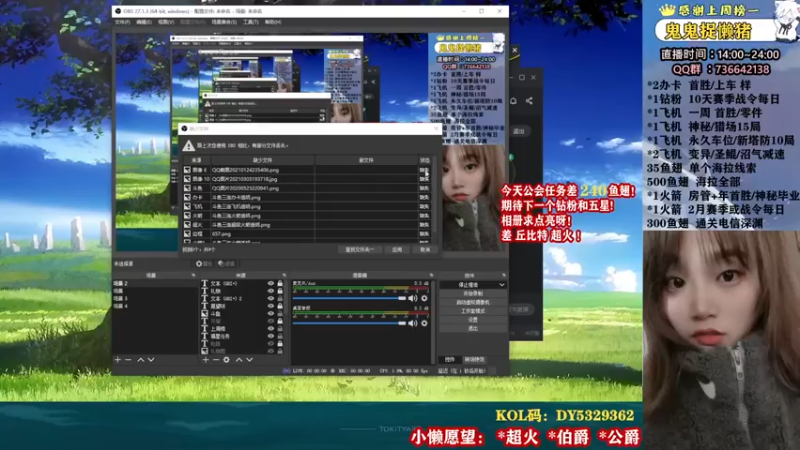Pop out the Controls dock header icon
Viewport: 800px width, 450px height.
504,275
